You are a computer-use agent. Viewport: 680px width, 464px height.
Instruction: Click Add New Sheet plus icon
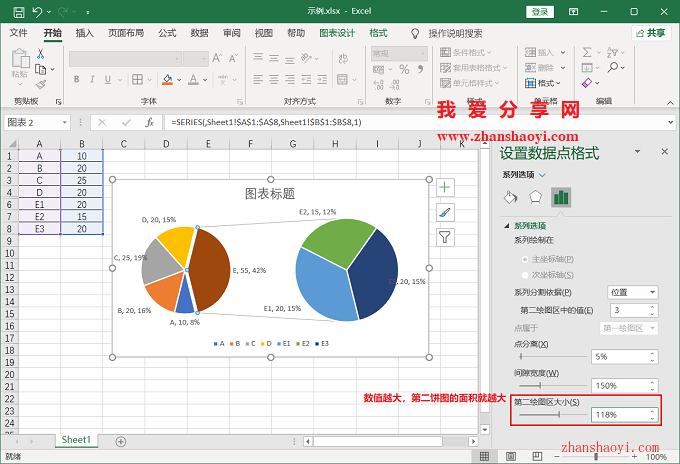121,441
